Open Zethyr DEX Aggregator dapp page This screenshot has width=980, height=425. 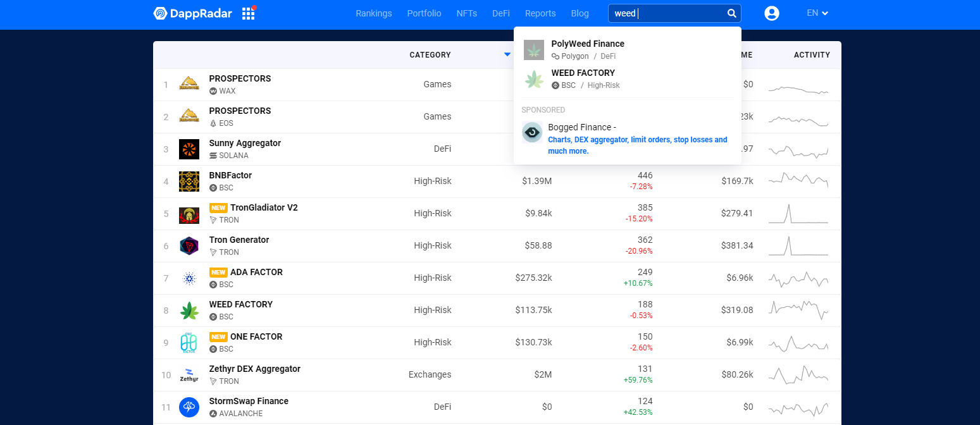255,369
